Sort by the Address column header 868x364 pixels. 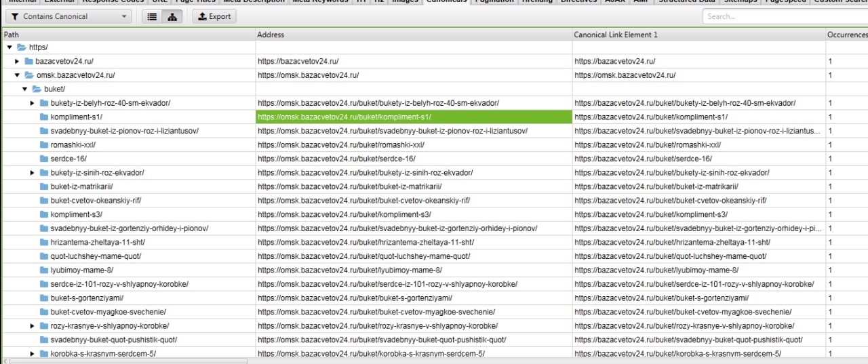click(x=414, y=35)
